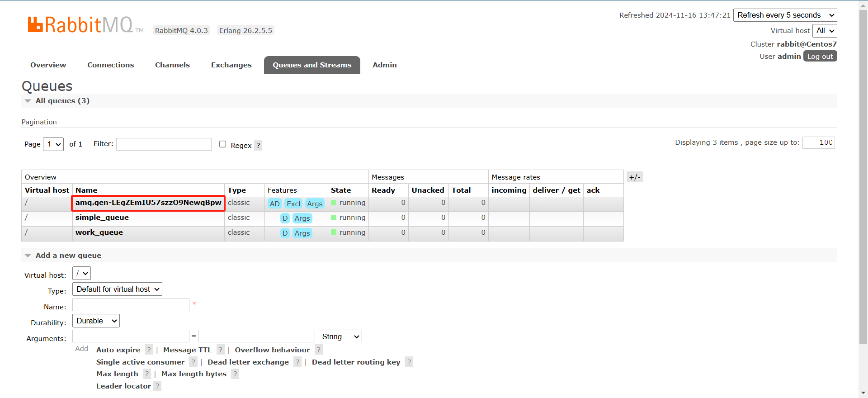The height and width of the screenshot is (398, 868).
Task: Sort table by Type column header
Action: point(237,190)
